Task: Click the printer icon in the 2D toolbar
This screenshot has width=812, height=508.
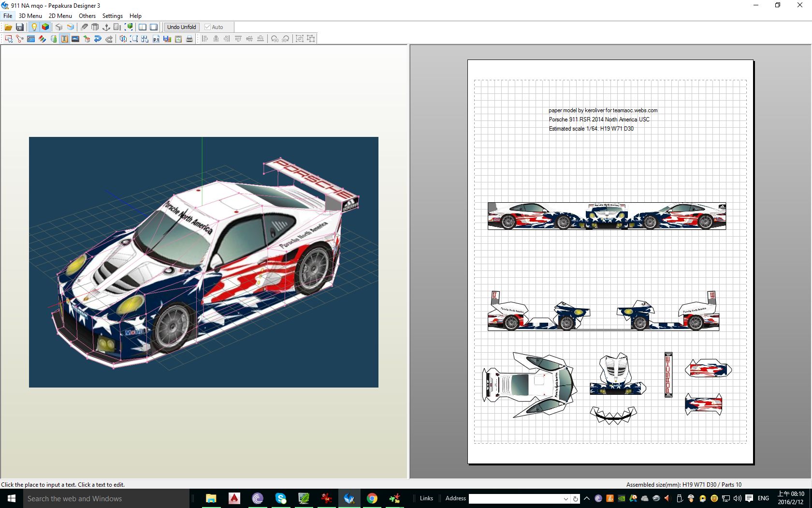Action: 189,39
